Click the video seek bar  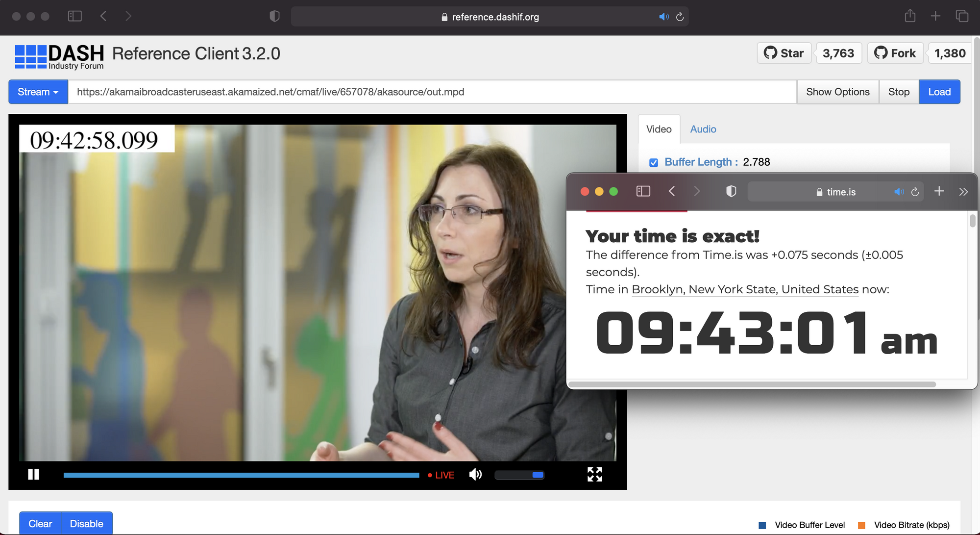click(241, 475)
